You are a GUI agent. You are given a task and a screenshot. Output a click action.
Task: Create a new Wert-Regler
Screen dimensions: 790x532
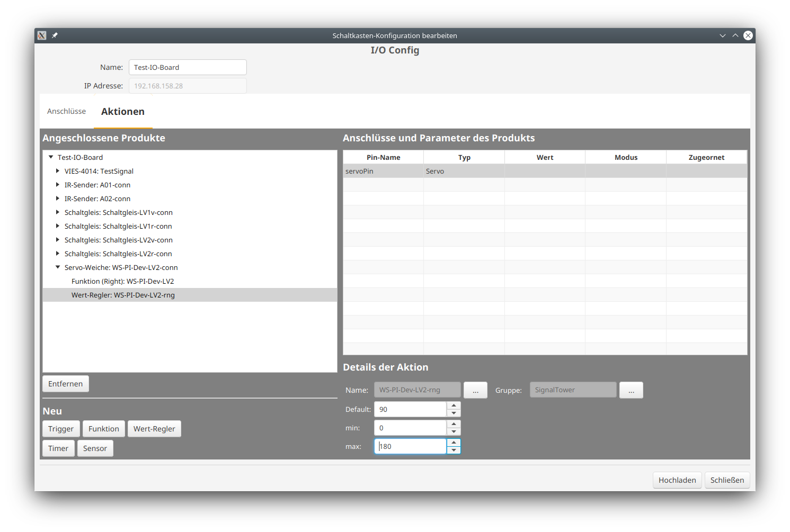click(154, 428)
